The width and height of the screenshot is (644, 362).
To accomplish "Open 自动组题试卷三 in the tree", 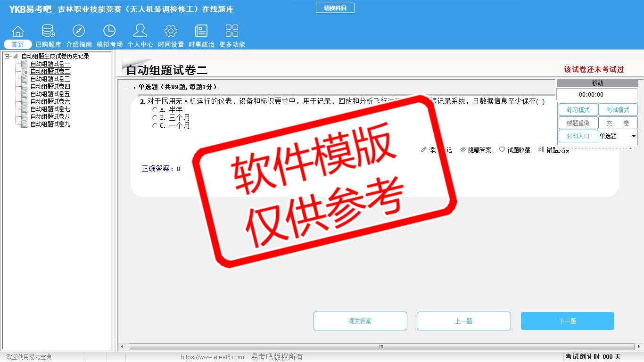I will click(x=50, y=79).
